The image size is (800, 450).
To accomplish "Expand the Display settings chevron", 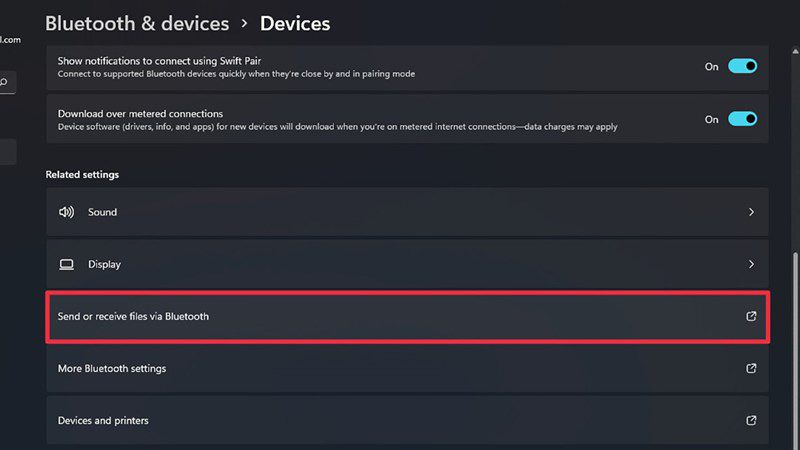I will (x=751, y=264).
